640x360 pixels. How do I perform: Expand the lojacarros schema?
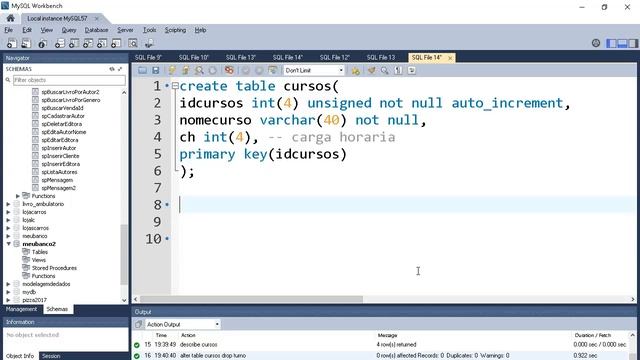pyautogui.click(x=8, y=212)
